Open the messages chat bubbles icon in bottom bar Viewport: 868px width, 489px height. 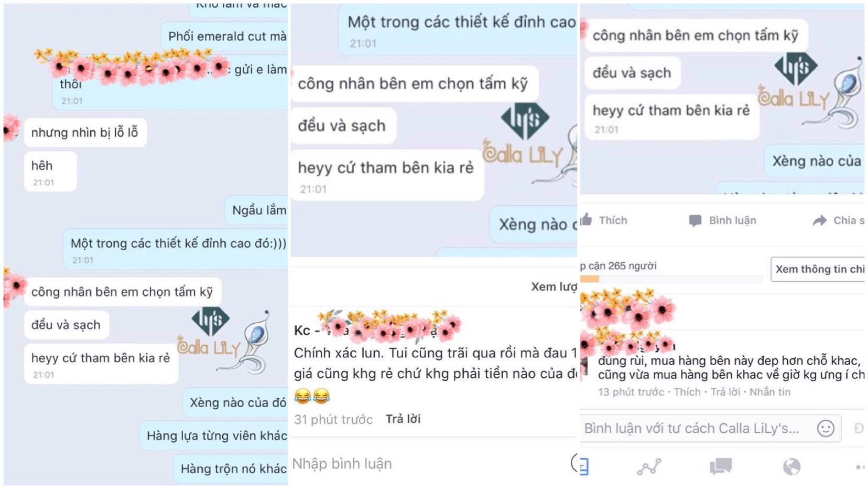click(x=721, y=466)
